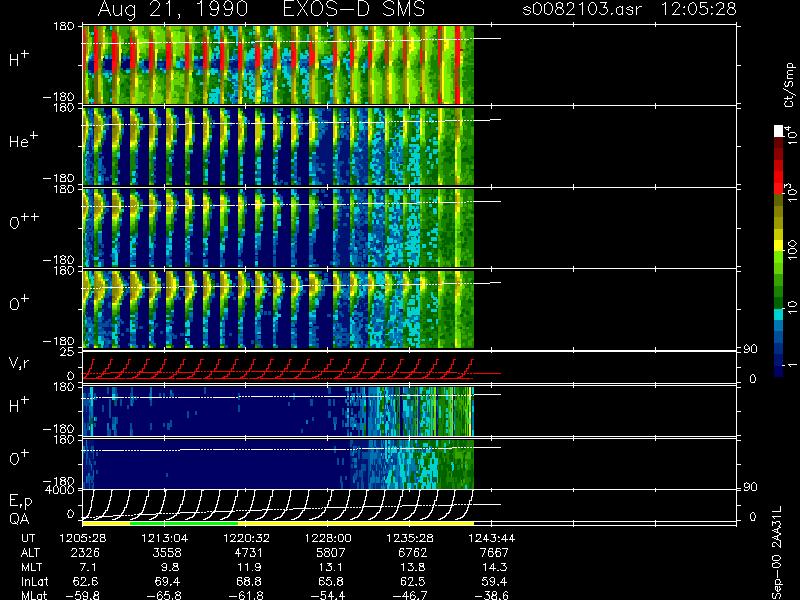Click the ALT row label

pyautogui.click(x=30, y=553)
